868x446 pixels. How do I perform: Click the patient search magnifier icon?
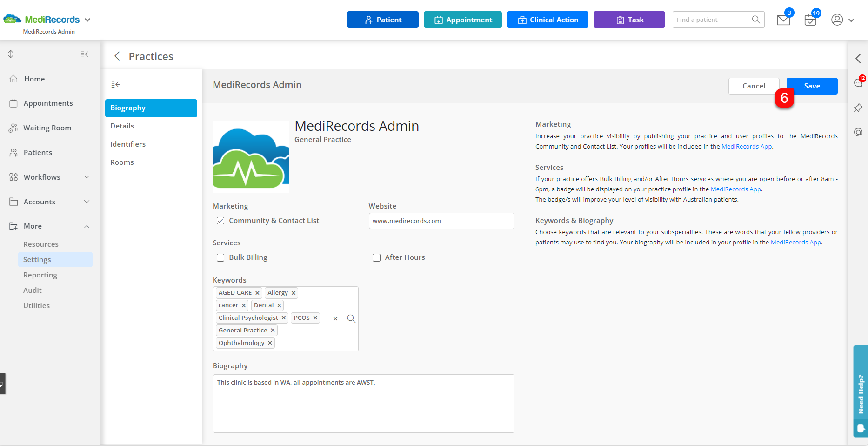756,20
